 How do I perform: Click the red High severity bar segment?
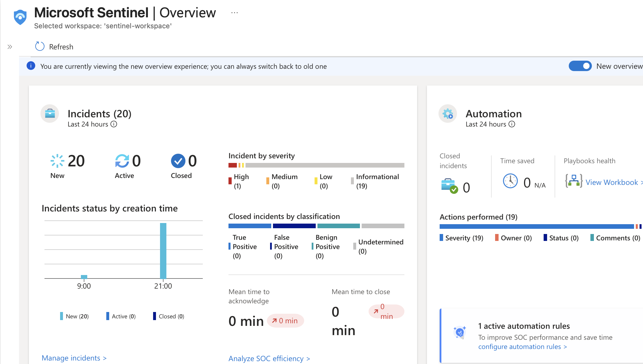tap(233, 165)
